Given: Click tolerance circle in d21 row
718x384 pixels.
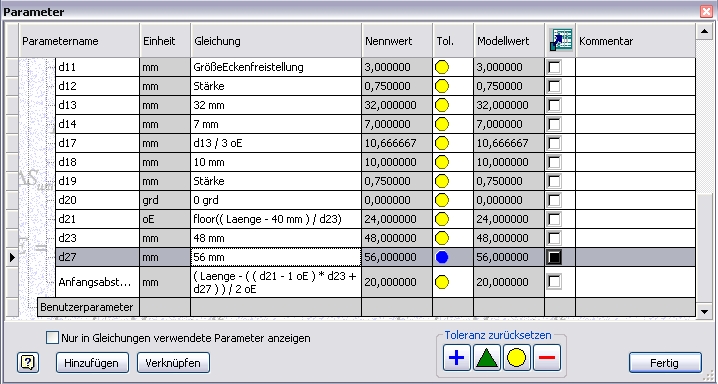Looking at the screenshot, I should 442,219.
